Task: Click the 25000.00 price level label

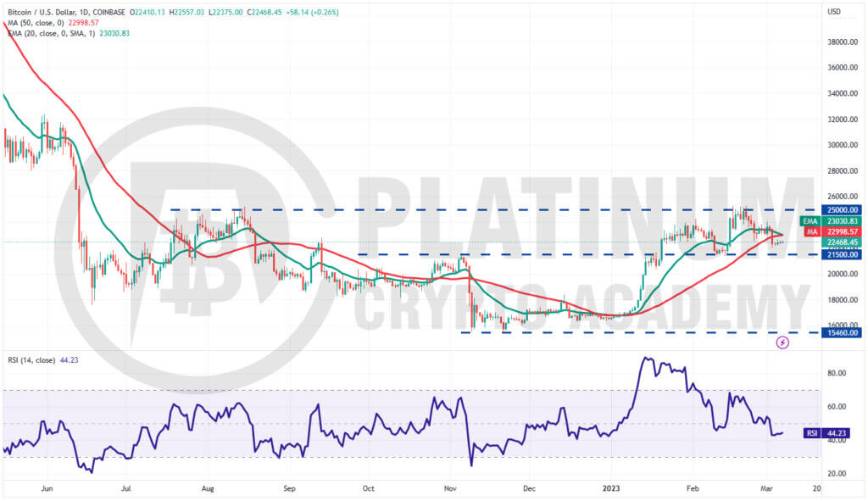Action: pos(842,210)
